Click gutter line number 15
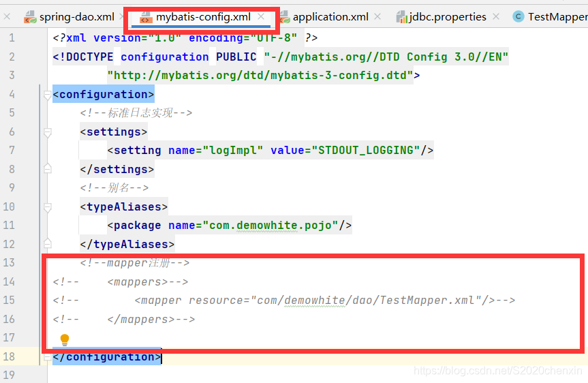The height and width of the screenshot is (383, 588). pyautogui.click(x=9, y=301)
